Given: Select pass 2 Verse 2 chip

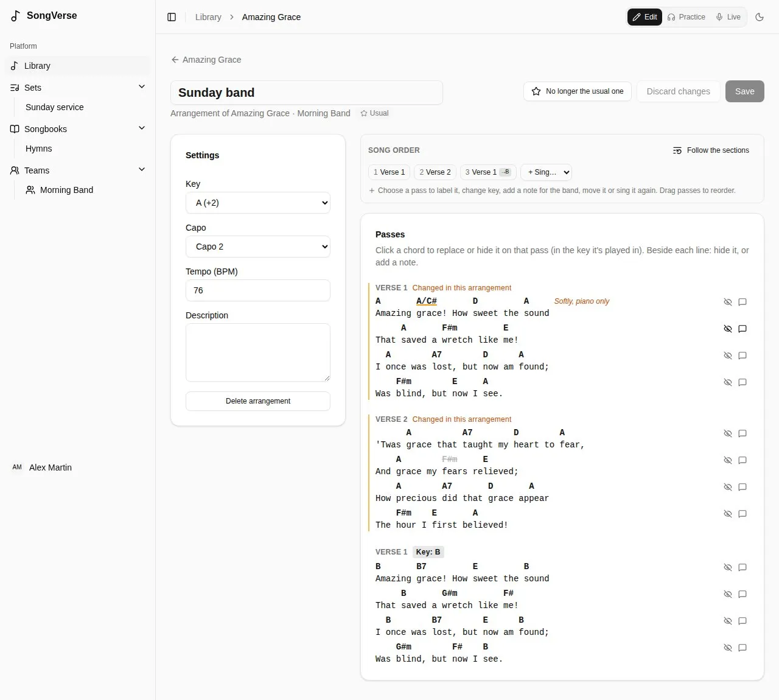Looking at the screenshot, I should (435, 172).
